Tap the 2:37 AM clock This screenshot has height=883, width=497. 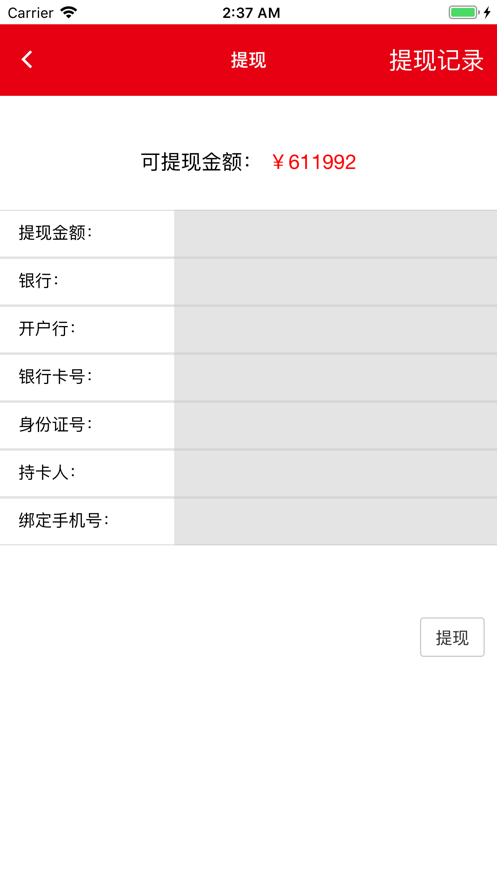251,12
